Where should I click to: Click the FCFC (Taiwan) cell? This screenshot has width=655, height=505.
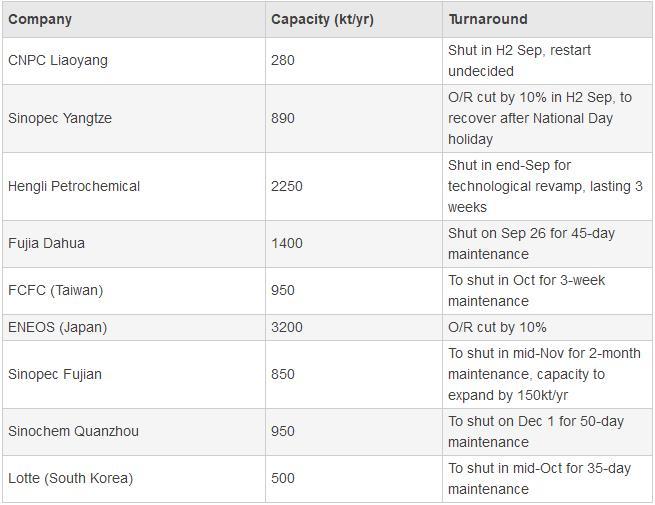[55, 290]
